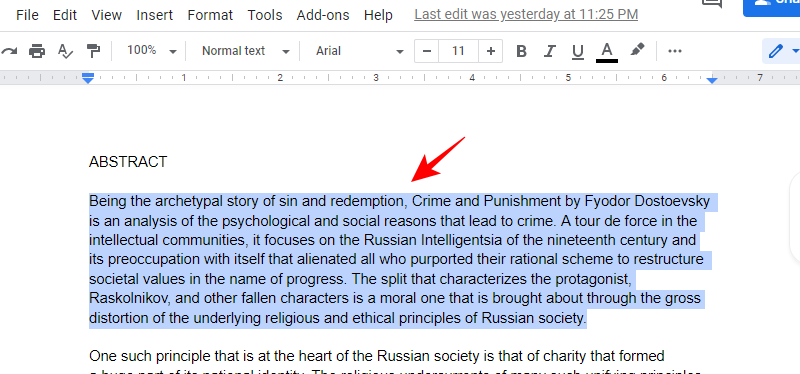This screenshot has height=374, width=800.
Task: Open the Edit menu
Action: click(65, 15)
